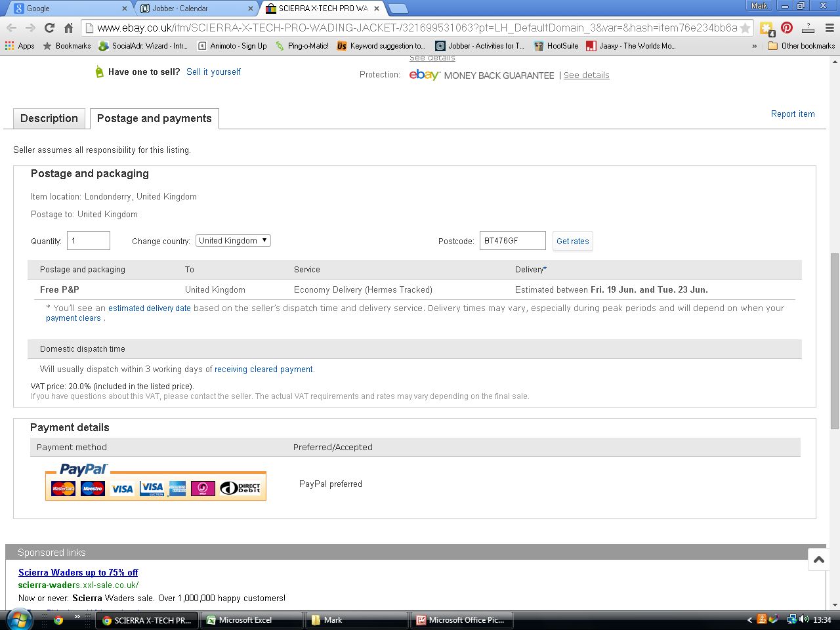
Task: Open the Other bookmarks folder
Action: pyautogui.click(x=801, y=46)
